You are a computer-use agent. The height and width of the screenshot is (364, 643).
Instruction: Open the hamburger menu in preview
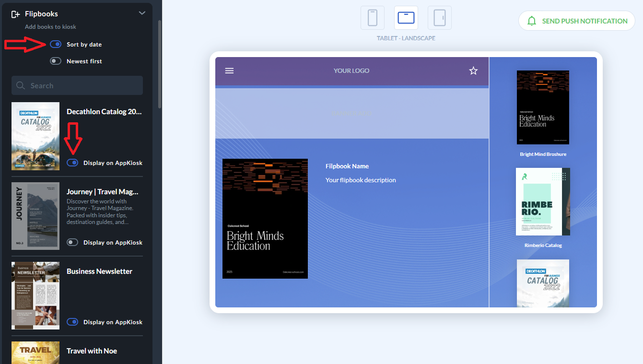pyautogui.click(x=230, y=70)
